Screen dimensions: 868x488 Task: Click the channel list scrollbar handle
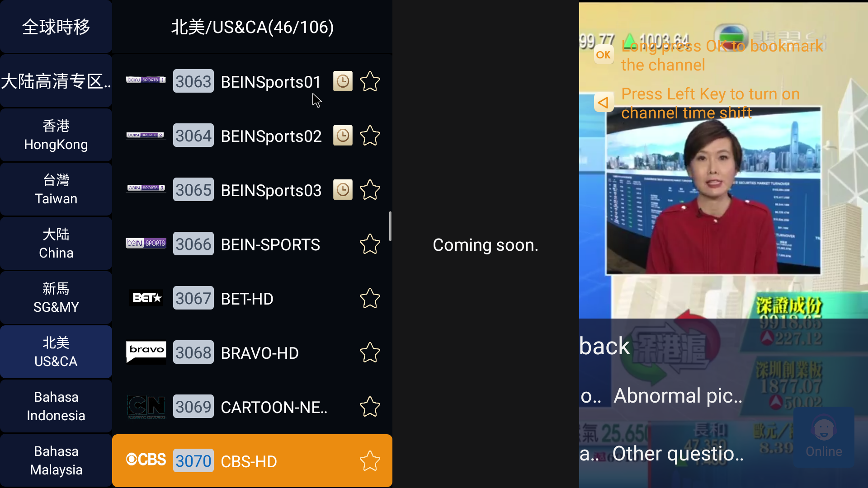(x=390, y=226)
